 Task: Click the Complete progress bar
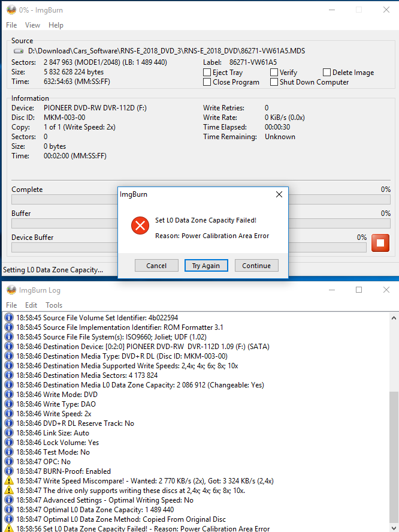point(201,200)
